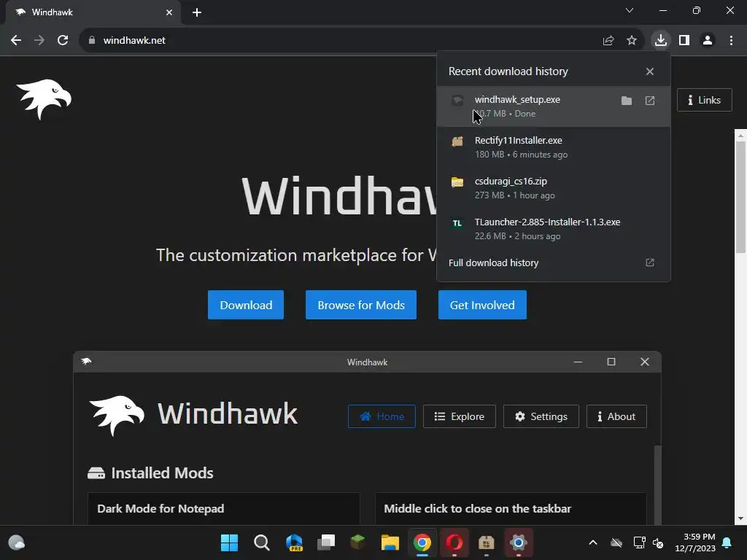Open Settings in Windhawk app preview

(x=541, y=416)
